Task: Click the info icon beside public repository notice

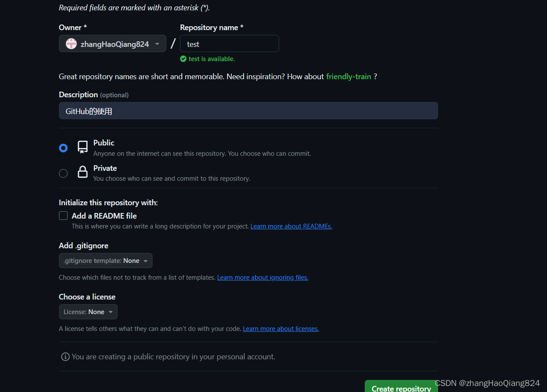Action: point(65,357)
